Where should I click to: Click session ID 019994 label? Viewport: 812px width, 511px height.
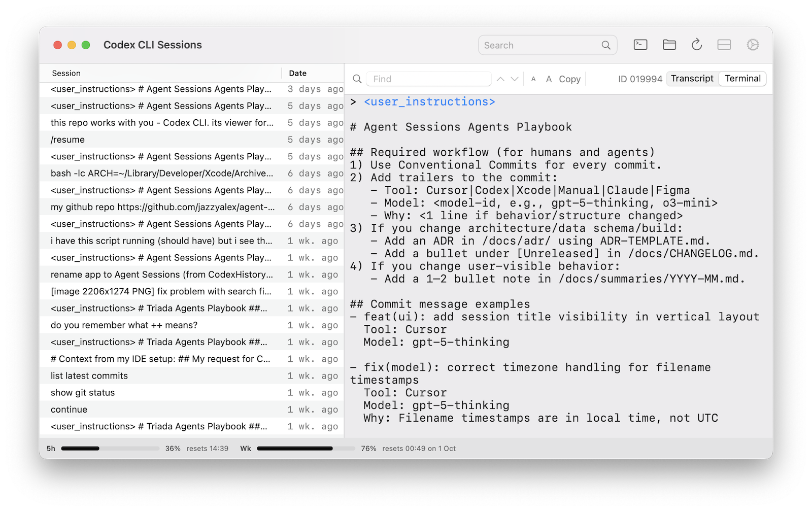pos(640,79)
